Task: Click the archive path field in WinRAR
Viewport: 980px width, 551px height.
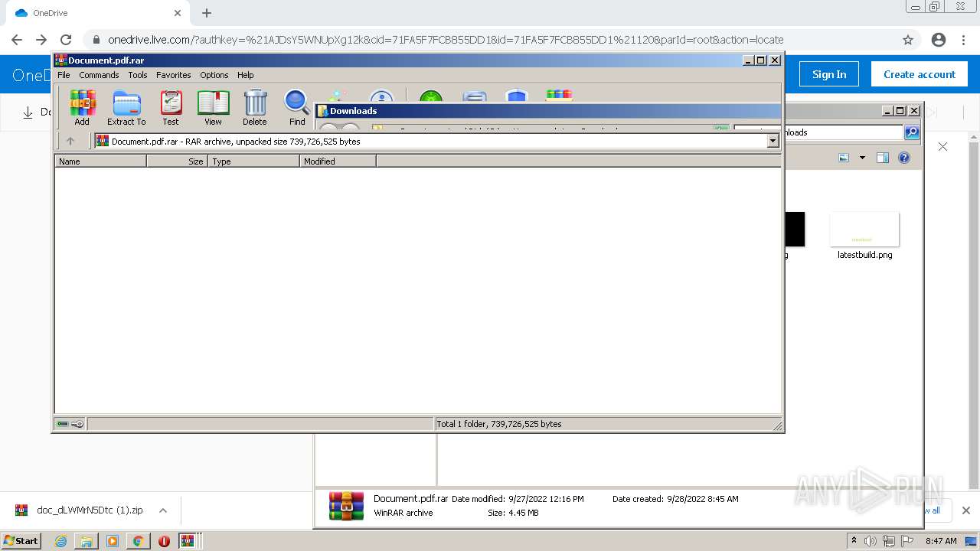Action: tap(436, 141)
